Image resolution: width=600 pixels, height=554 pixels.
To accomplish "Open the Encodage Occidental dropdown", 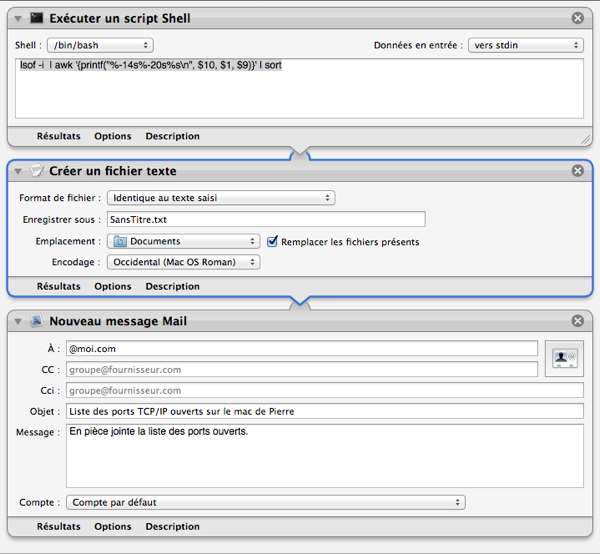I will click(x=184, y=262).
